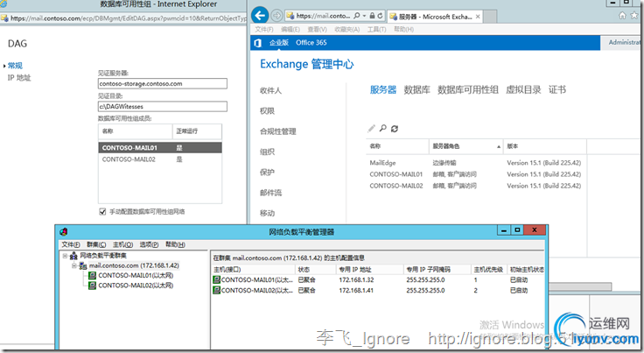644x353 pixels.
Task: Open 群集(C) menu in NLB manager
Action: point(96,244)
